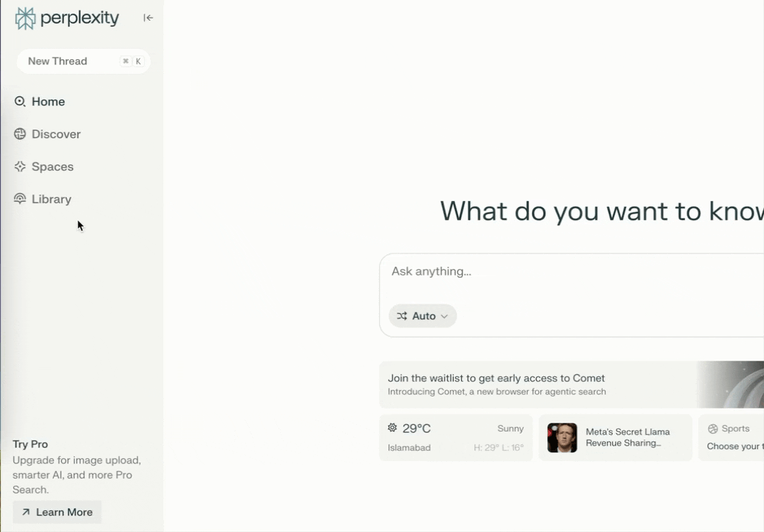Image resolution: width=764 pixels, height=532 pixels.
Task: Click the Sports ball icon
Action: tap(713, 429)
